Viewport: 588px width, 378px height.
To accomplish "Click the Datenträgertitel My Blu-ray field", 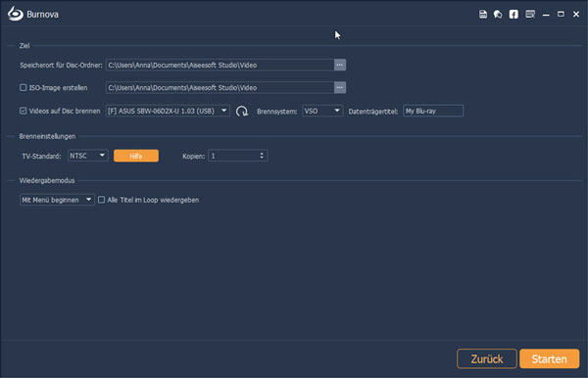I will pos(433,111).
